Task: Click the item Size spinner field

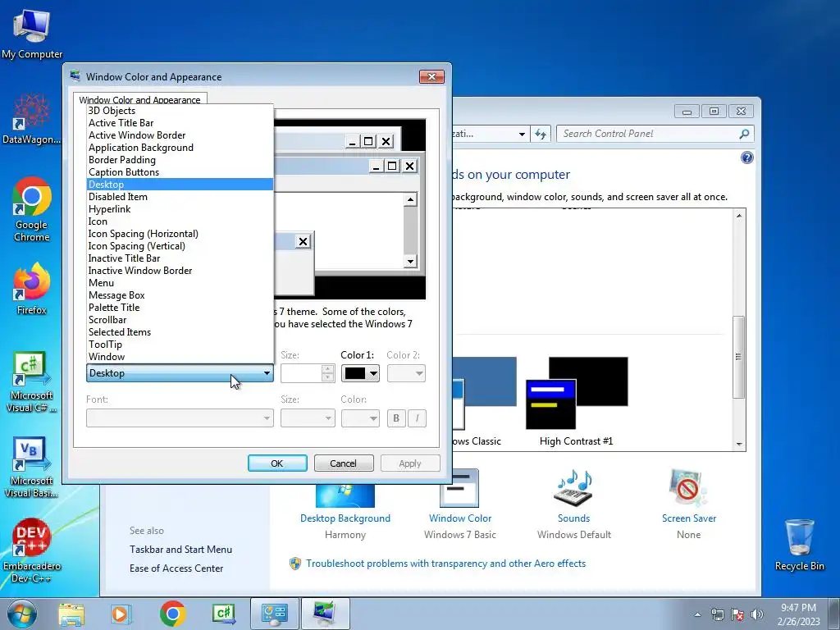Action: 302,373
